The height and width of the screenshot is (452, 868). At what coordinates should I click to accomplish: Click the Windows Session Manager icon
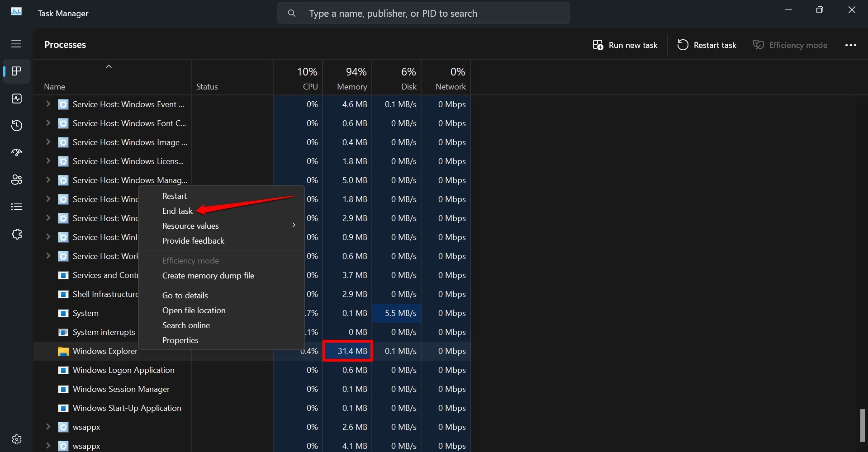63,389
